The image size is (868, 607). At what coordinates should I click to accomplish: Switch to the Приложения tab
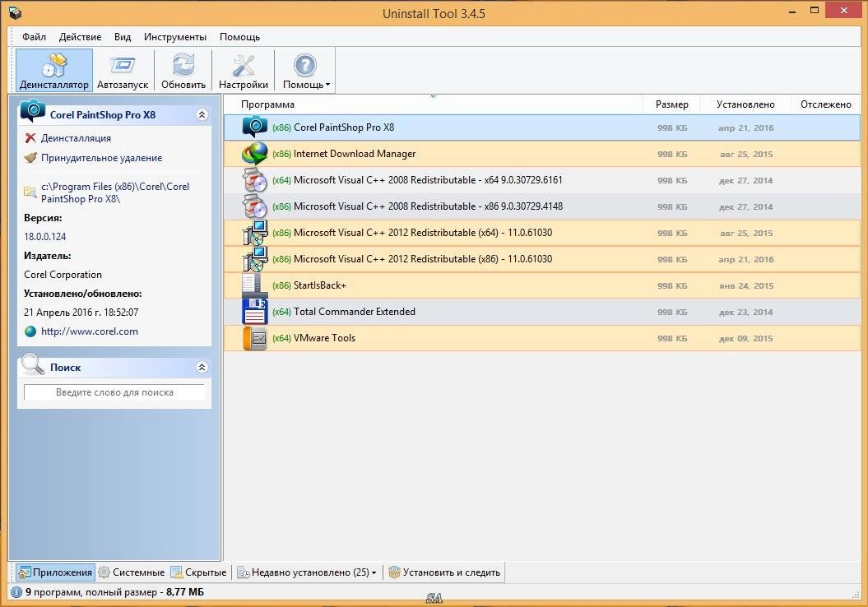pyautogui.click(x=55, y=572)
